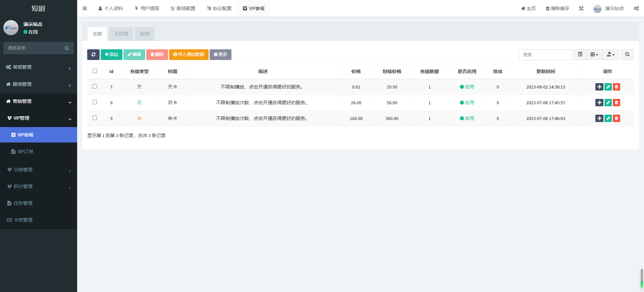The image size is (644, 292).
Task: Sort by the 更新时间 column header
Action: pyautogui.click(x=545, y=71)
